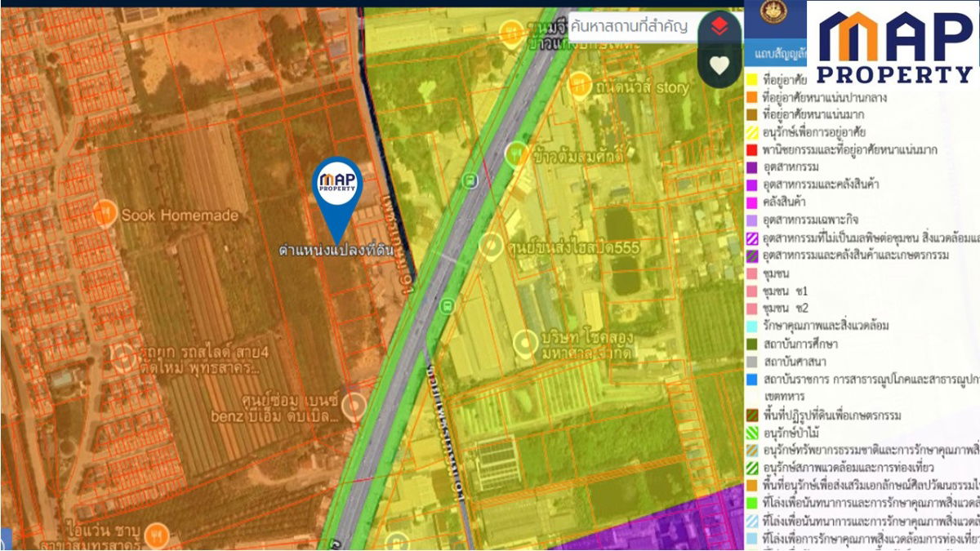Viewport: 980px width, 551px height.
Task: Select the ไอแว่น ซาบ restaurant marker
Action: point(158,535)
